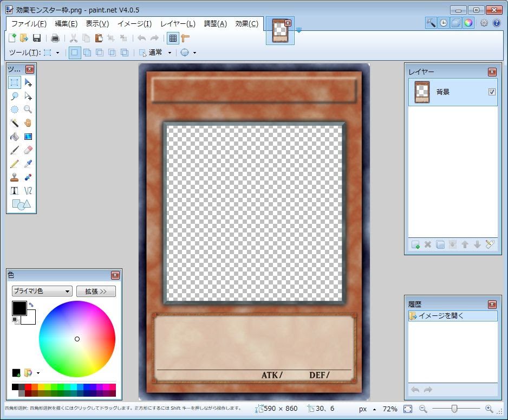Click the Save toolbar icon
This screenshot has width=508, height=420.
37,38
